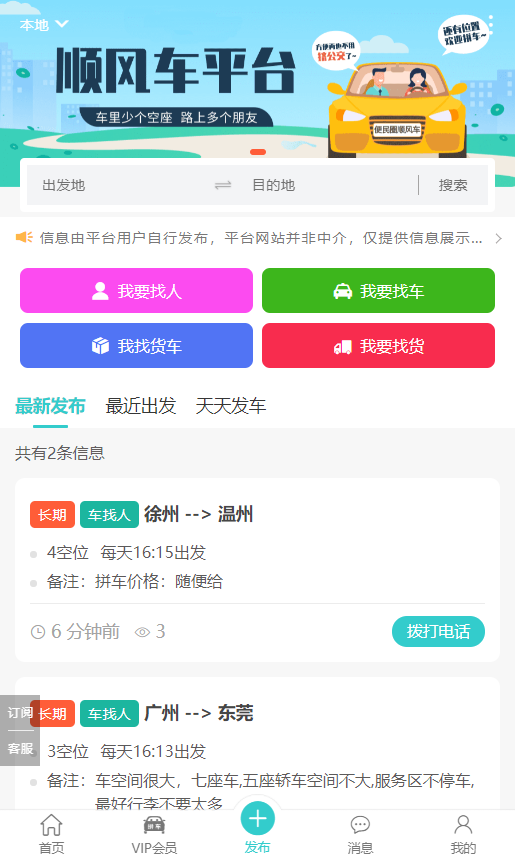Select the 我要找人 pink button

(x=137, y=290)
